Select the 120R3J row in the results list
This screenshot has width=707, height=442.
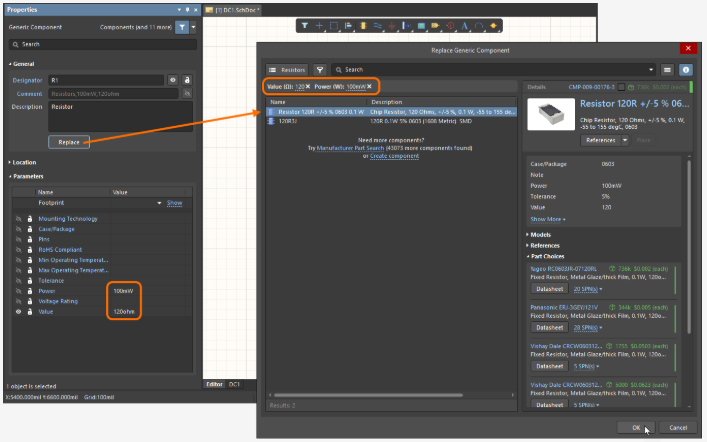click(391, 121)
